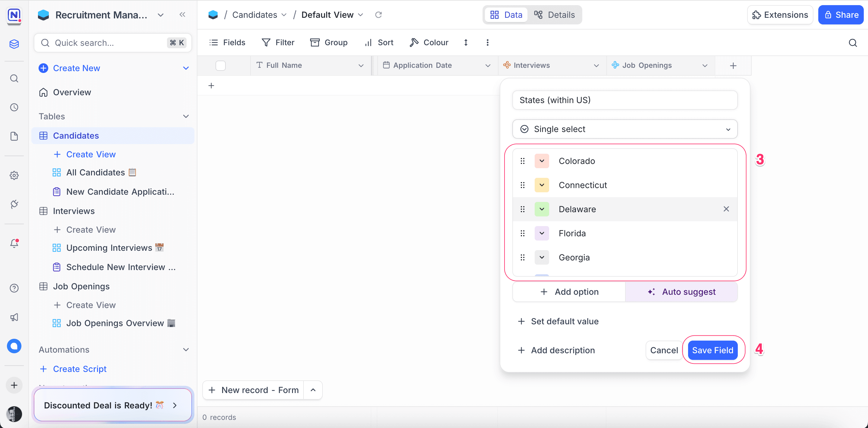Collapse the Automations section
This screenshot has height=428, width=868.
tap(186, 349)
